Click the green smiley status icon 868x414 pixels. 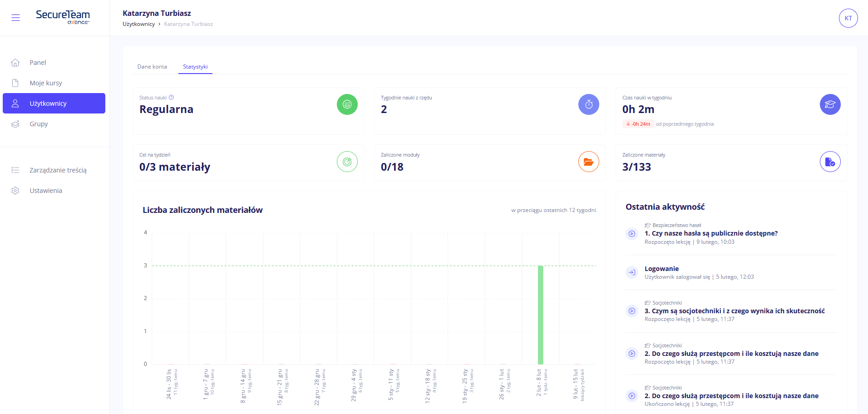click(347, 104)
